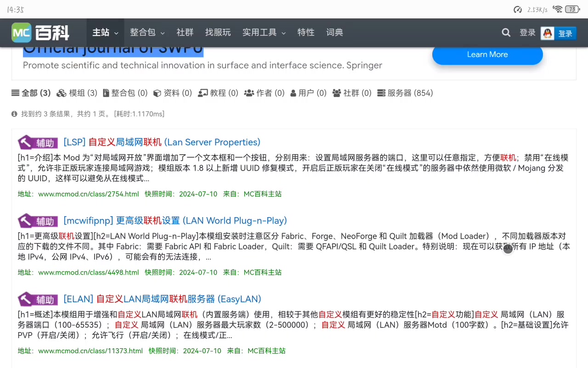Viewport: 588px width, 368px height.
Task: Expand the 主站 dropdown menu
Action: coord(105,33)
